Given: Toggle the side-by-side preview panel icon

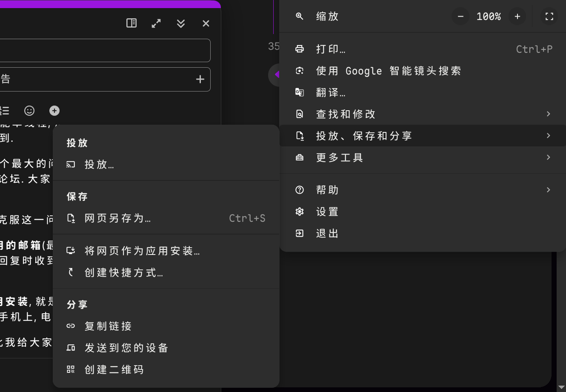Looking at the screenshot, I should [x=131, y=23].
